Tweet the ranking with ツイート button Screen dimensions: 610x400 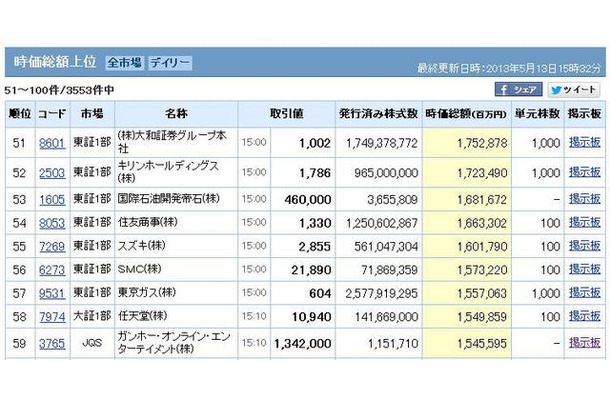coord(574,90)
